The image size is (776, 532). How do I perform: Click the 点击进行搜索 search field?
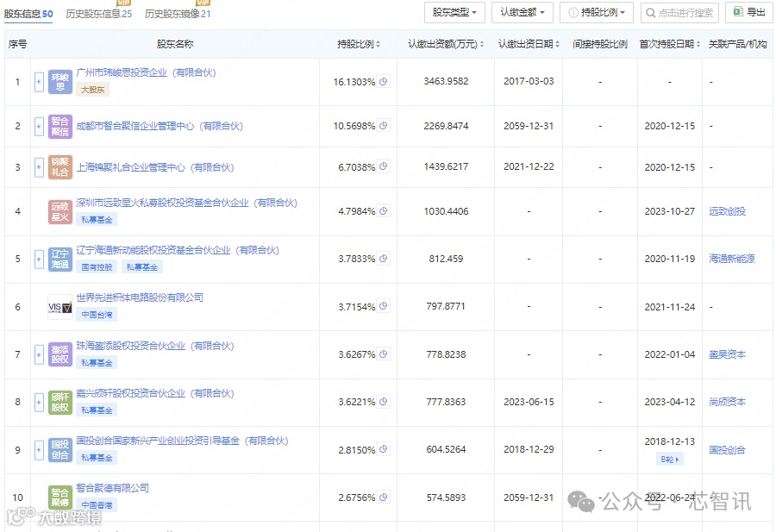pyautogui.click(x=679, y=12)
